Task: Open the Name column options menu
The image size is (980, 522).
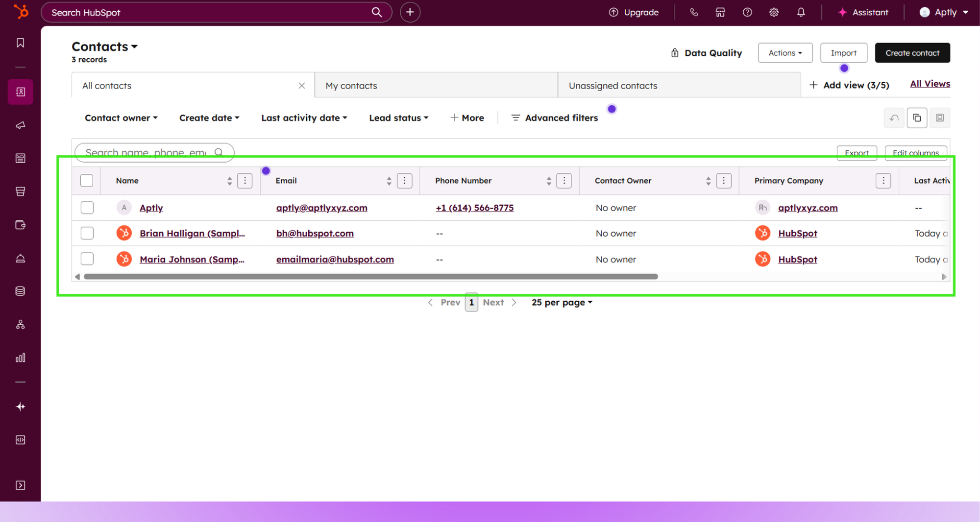Action: (x=245, y=181)
